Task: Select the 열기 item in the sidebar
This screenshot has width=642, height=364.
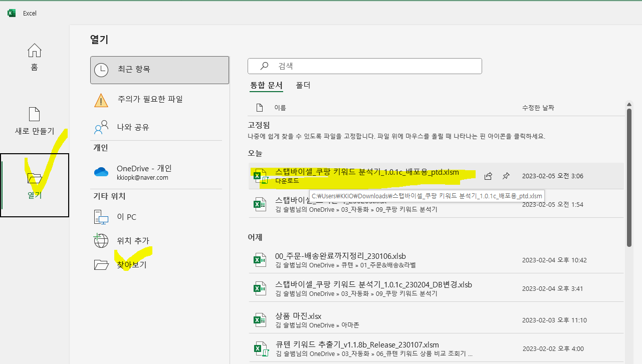Action: coord(35,185)
